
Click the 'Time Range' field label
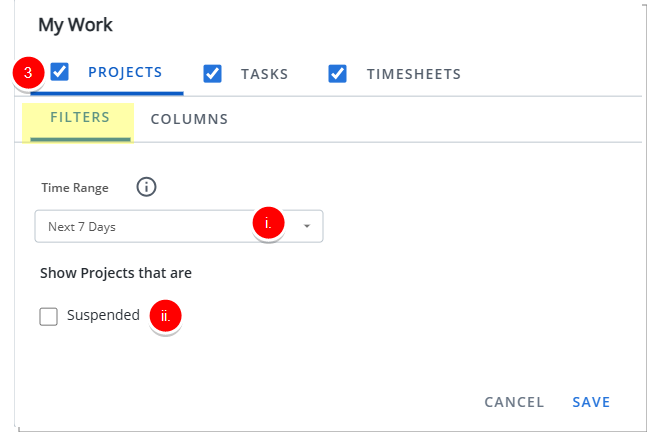click(75, 187)
